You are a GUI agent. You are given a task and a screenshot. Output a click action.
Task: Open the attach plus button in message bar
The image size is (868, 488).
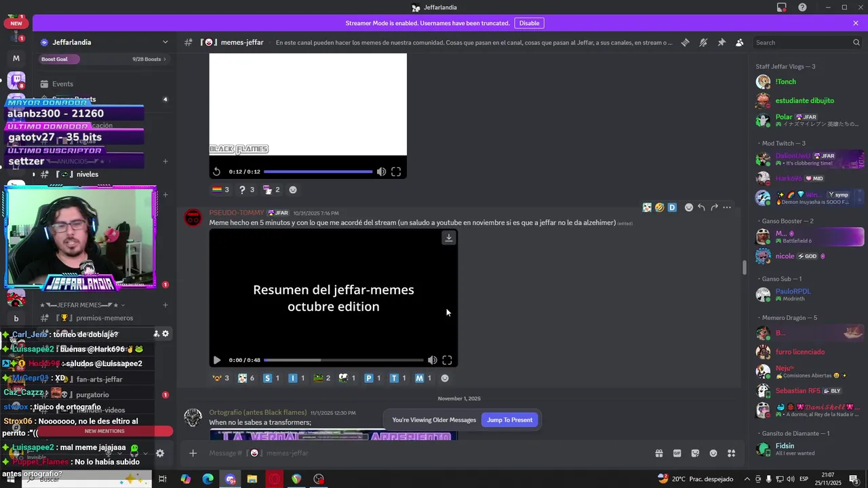(193, 453)
